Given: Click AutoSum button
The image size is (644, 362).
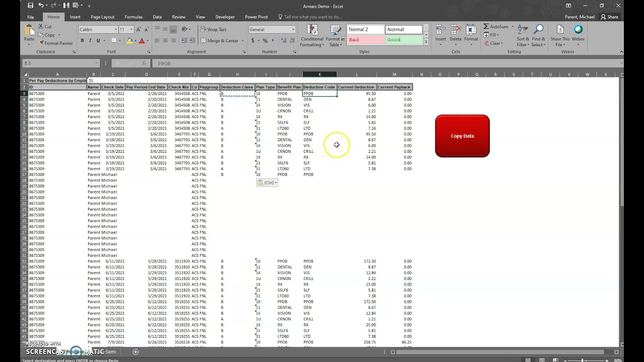Looking at the screenshot, I should click(x=496, y=27).
